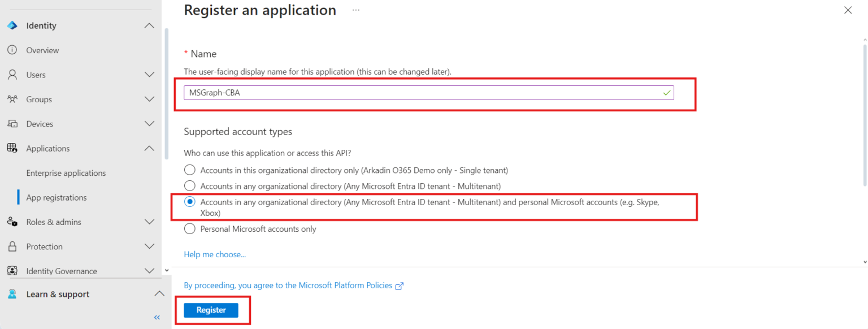
Task: Click the Applications icon
Action: 12,148
